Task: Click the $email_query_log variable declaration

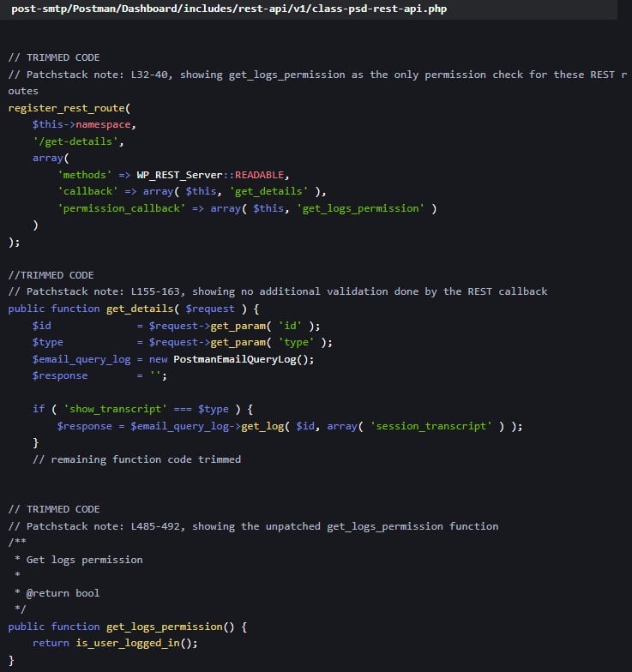Action: [81, 359]
